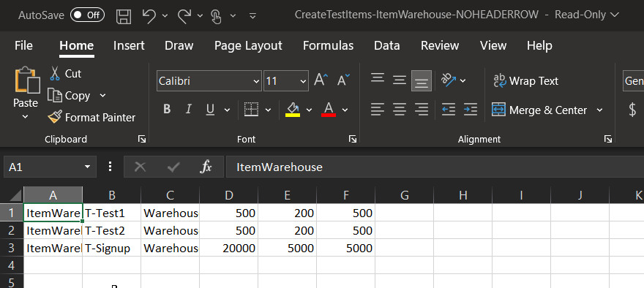The height and width of the screenshot is (288, 644).
Task: Open the Undo history dropdown arrow
Action: pyautogui.click(x=165, y=16)
